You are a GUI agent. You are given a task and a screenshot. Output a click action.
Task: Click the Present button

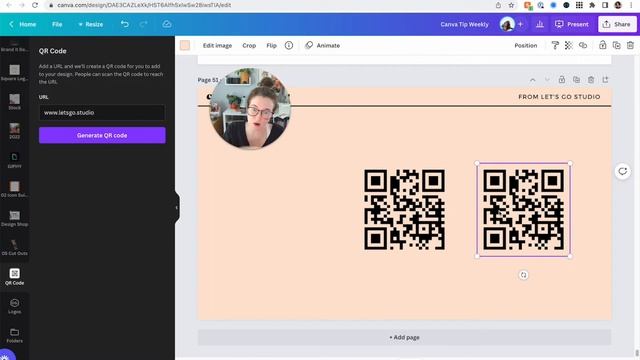(x=572, y=24)
